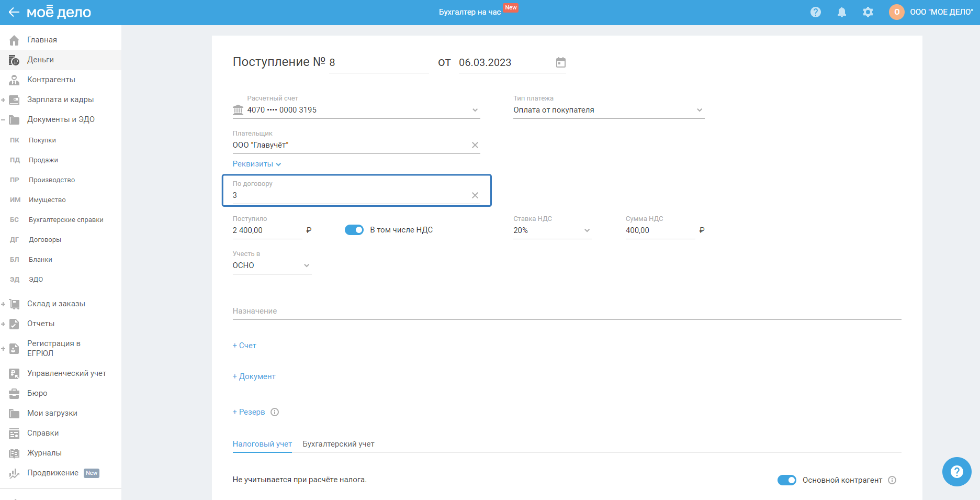Screen dimensions: 980x500
Task: Click info icon next to Резерв
Action: pos(275,412)
